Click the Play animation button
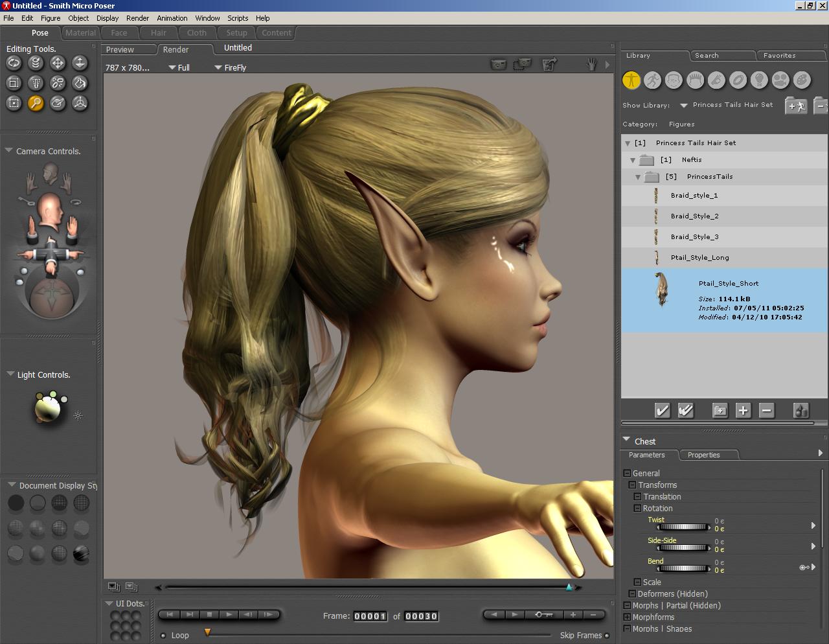 (229, 614)
